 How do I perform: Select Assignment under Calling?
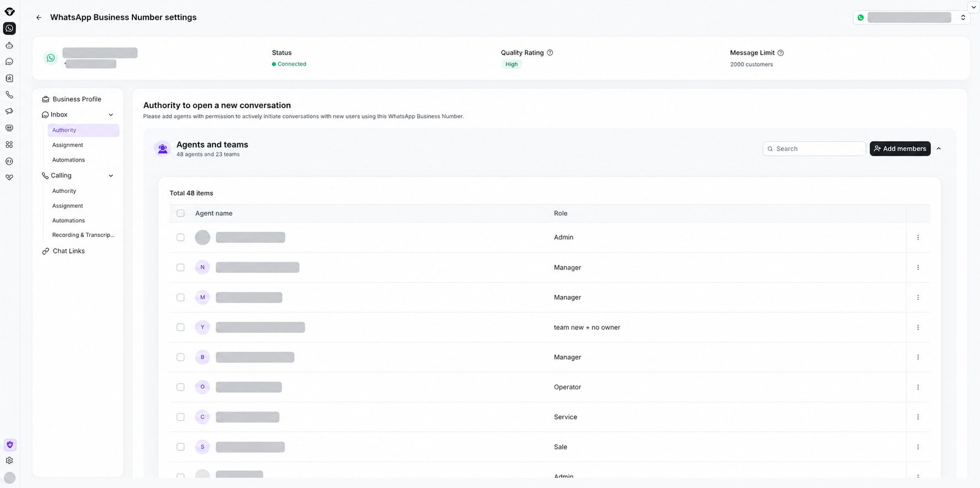click(68, 206)
